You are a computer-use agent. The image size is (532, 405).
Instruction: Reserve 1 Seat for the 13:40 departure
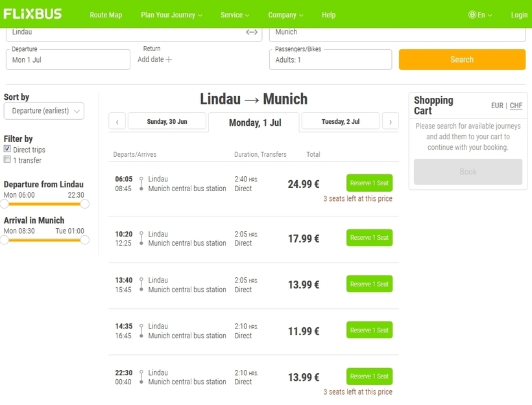(370, 284)
